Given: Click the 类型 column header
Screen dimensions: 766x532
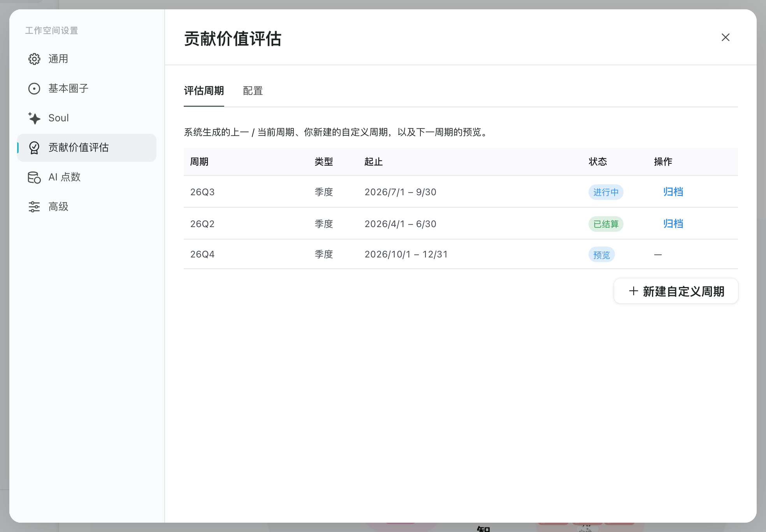Looking at the screenshot, I should (324, 162).
